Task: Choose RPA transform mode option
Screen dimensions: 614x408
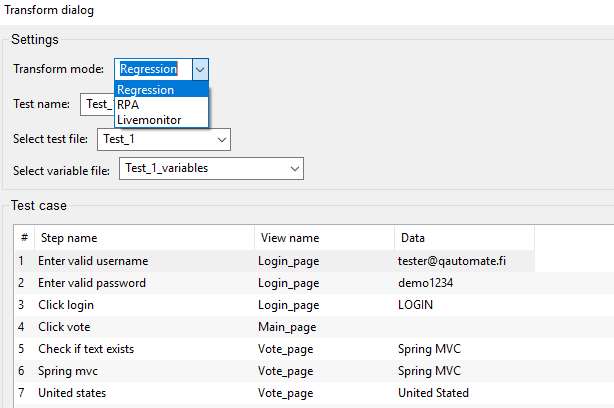Action: [128, 104]
